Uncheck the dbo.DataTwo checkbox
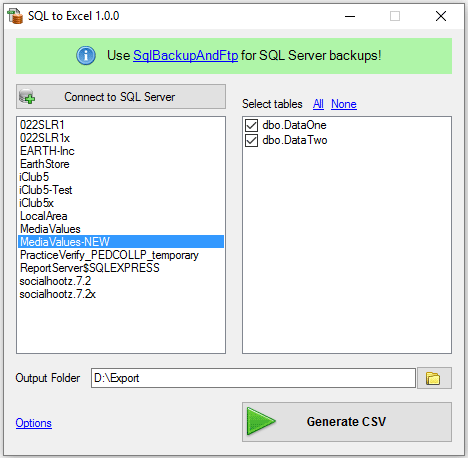 [251, 141]
